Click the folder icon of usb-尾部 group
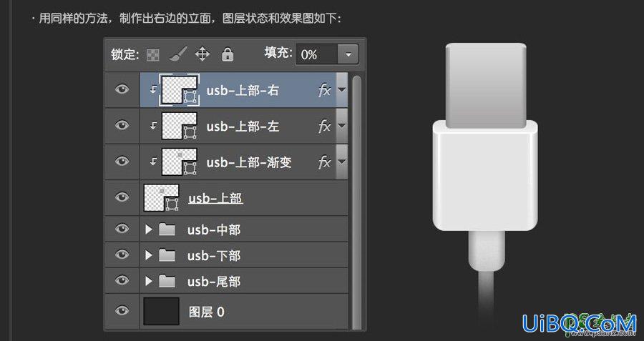 point(167,281)
